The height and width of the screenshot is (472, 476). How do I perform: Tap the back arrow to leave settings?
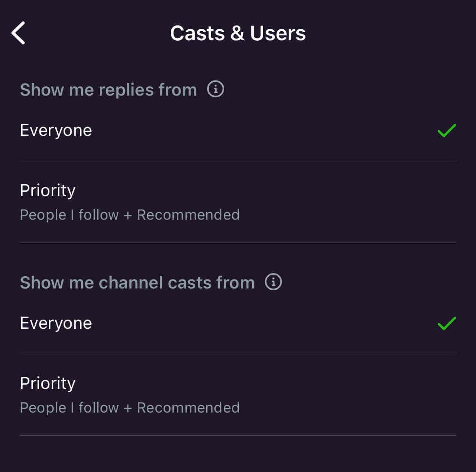(18, 33)
